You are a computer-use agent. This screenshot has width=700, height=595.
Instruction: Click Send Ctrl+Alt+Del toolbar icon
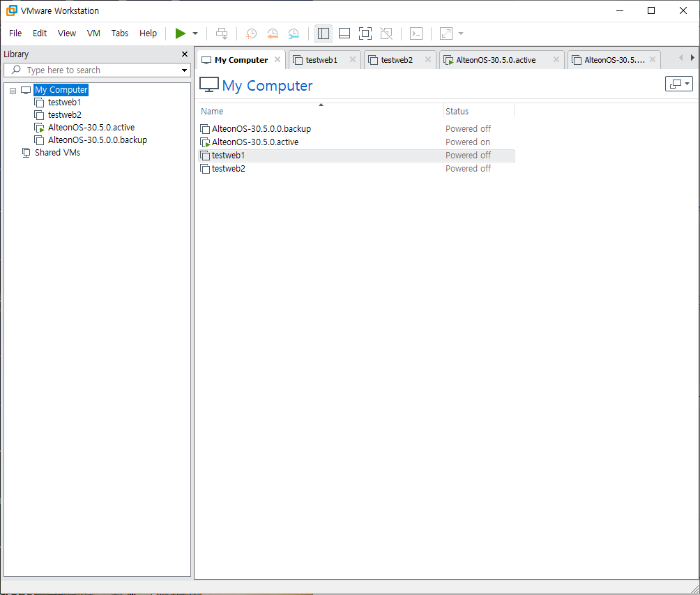pos(222,33)
